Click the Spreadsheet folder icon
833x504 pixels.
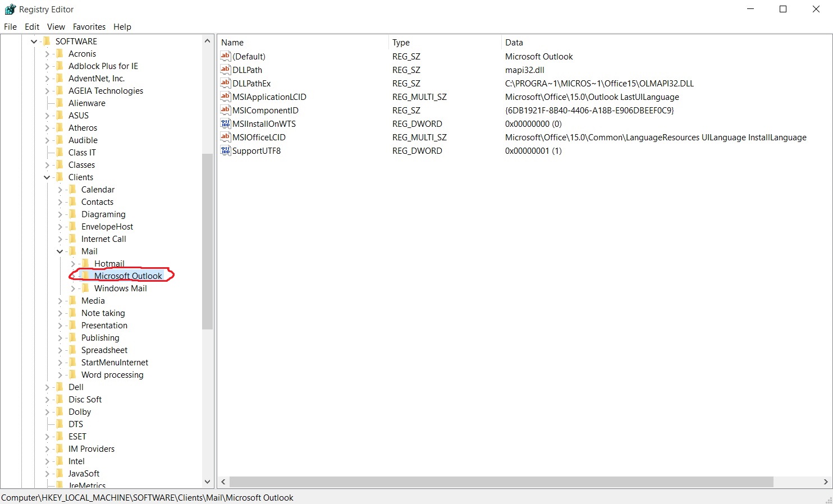coord(72,350)
